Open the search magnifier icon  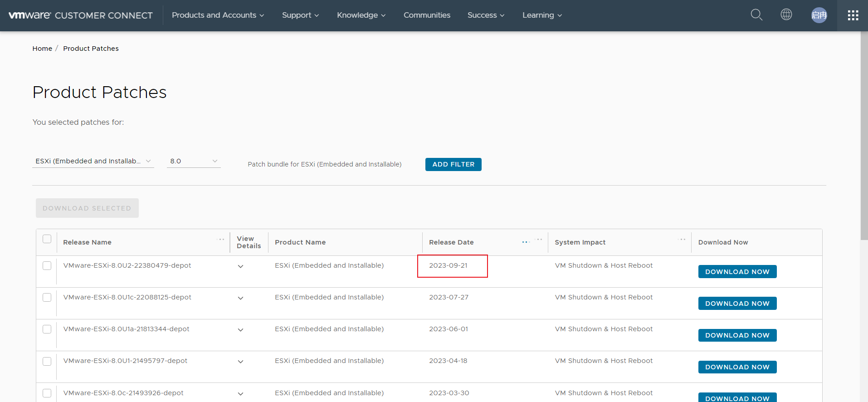[756, 15]
